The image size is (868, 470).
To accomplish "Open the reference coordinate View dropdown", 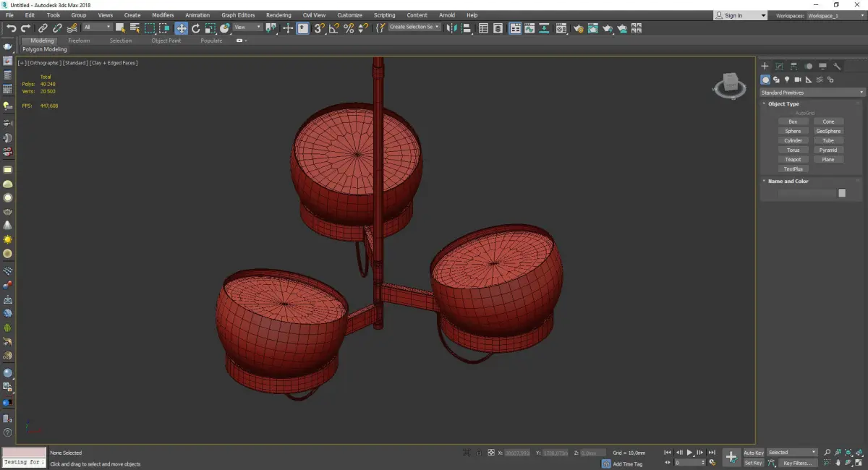I will [247, 27].
